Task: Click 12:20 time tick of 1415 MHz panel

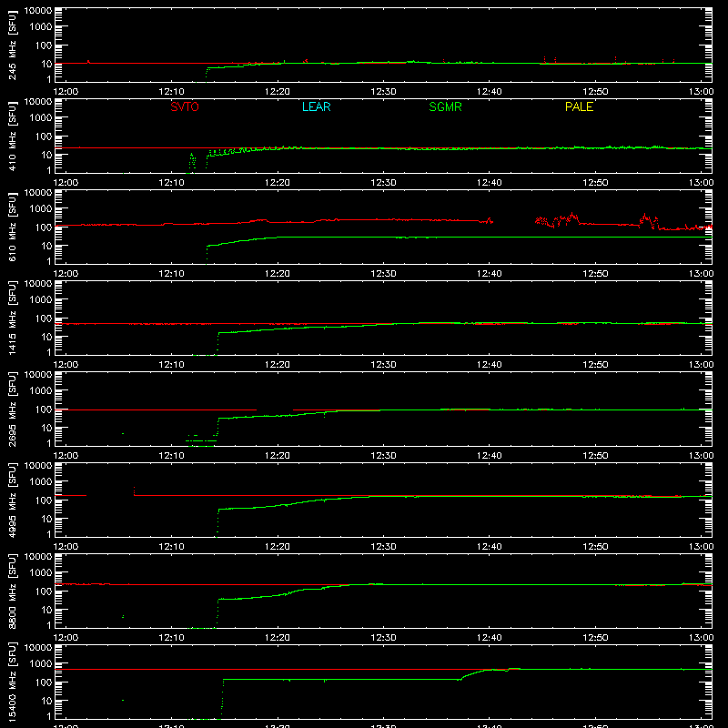Action: click(x=278, y=365)
